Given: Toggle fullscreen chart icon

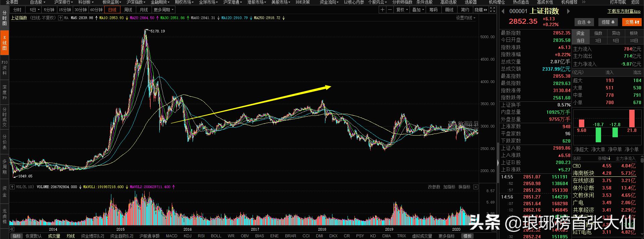Looking at the screenshot, I should point(492,10).
